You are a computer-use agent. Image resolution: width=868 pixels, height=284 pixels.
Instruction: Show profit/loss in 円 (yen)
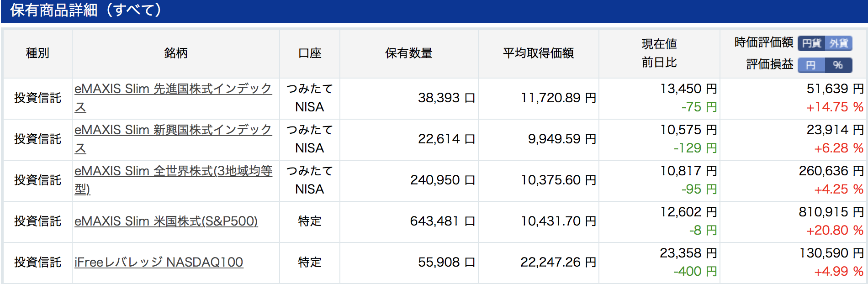tap(811, 65)
